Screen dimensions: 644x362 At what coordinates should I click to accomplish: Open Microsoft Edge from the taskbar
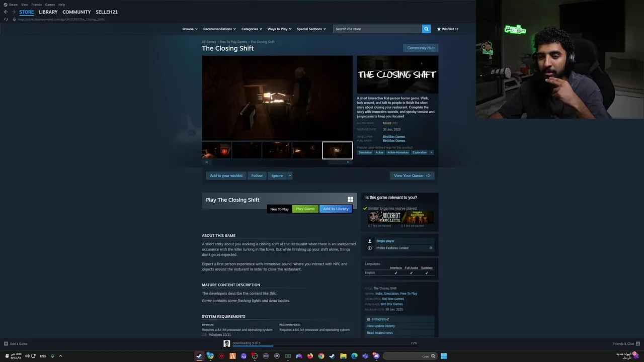(x=354, y=356)
